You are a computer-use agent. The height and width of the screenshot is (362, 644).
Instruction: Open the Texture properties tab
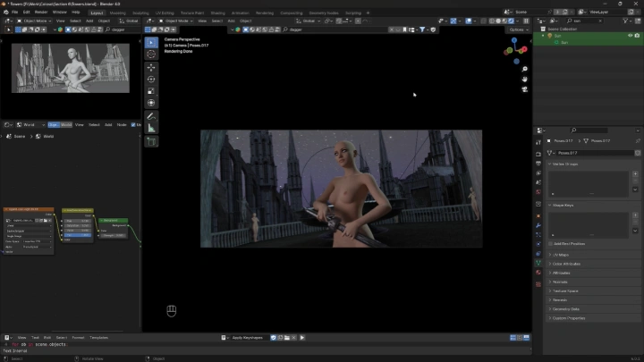[538, 284]
